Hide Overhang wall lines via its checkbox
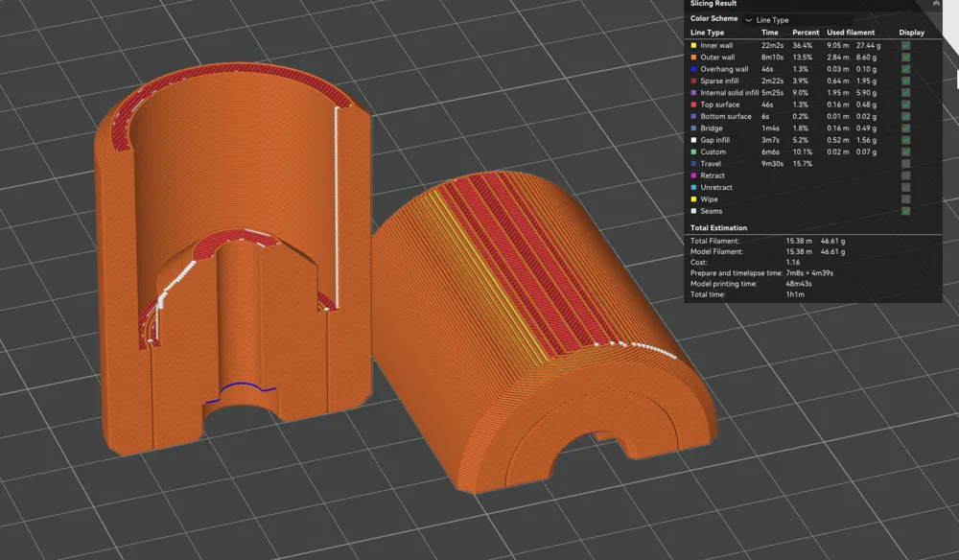 tap(906, 69)
